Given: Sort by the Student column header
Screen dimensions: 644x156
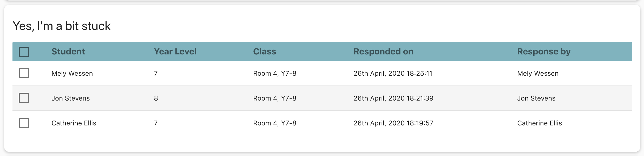Looking at the screenshot, I should tap(68, 52).
